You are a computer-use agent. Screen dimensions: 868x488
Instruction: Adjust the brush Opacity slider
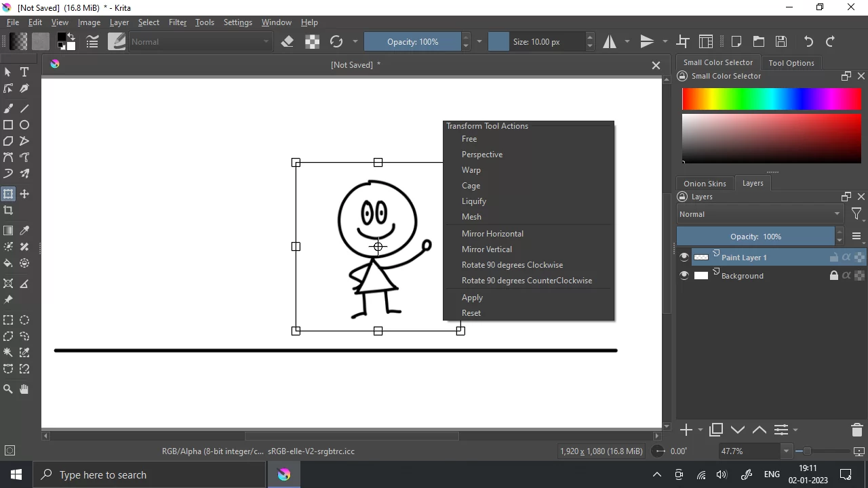412,41
